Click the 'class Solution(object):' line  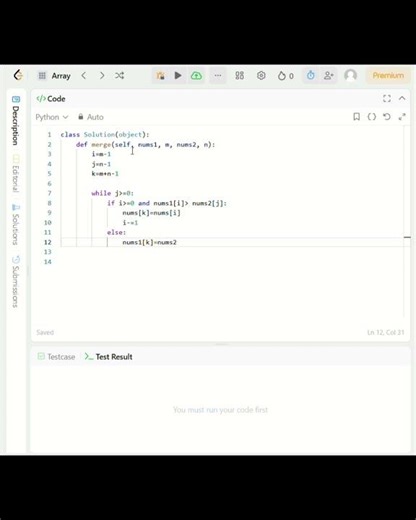tap(105, 135)
